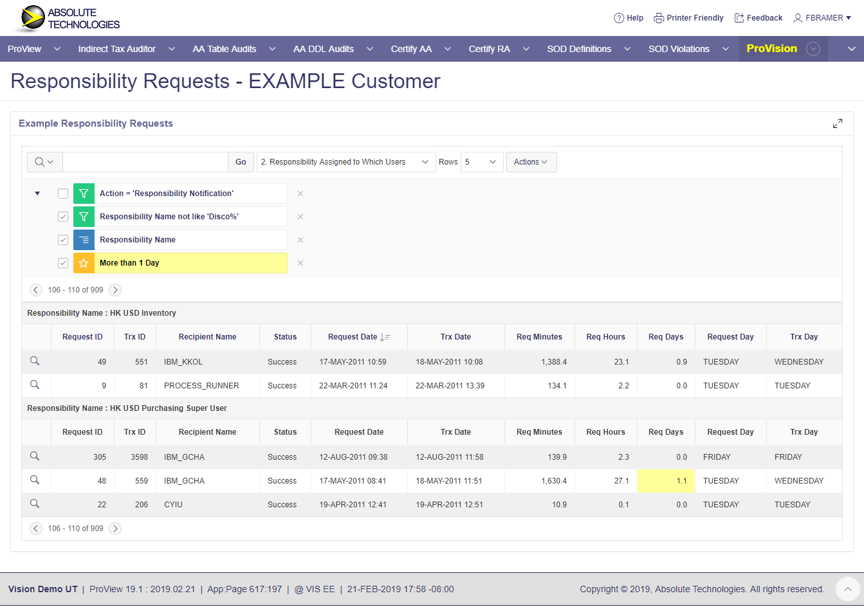Open the Actions menu
Image resolution: width=864 pixels, height=616 pixels.
[x=531, y=161]
